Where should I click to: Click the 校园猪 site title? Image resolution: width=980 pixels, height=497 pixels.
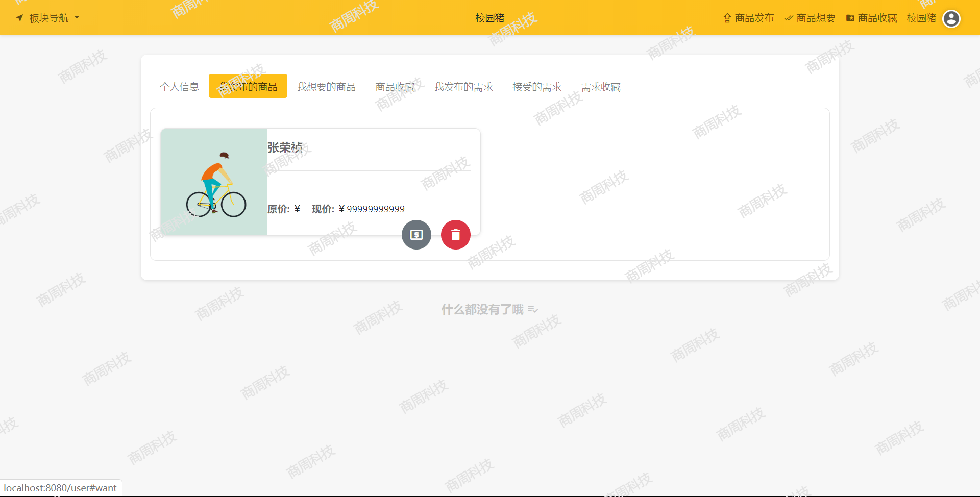[489, 18]
